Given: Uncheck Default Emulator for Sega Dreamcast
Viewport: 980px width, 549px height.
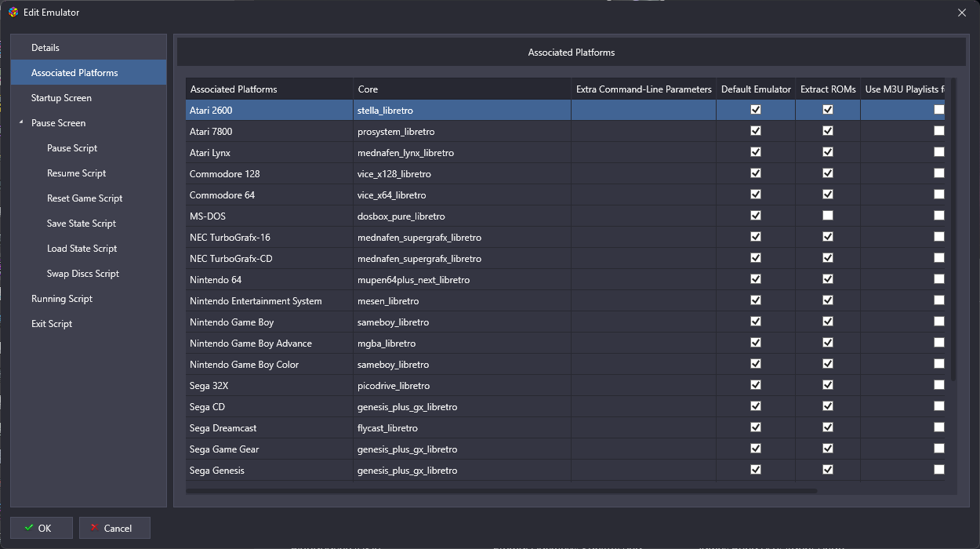Looking at the screenshot, I should click(756, 427).
